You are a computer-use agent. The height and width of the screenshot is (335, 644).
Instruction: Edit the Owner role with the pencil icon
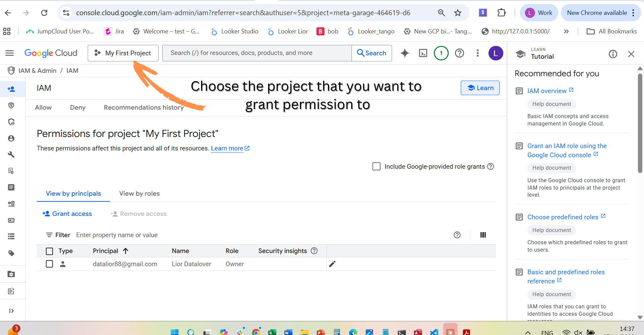point(332,264)
